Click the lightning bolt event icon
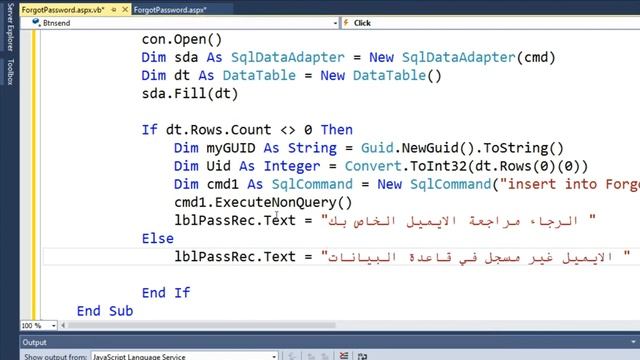 tap(346, 23)
